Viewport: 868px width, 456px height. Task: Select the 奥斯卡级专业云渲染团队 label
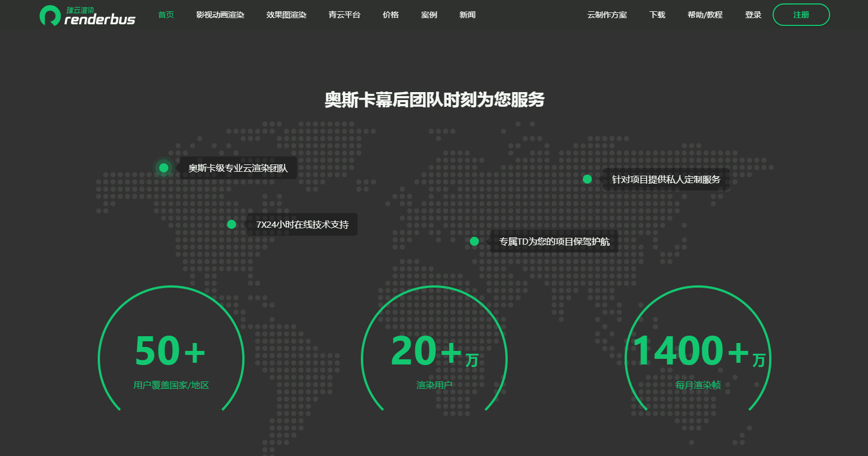[238, 168]
